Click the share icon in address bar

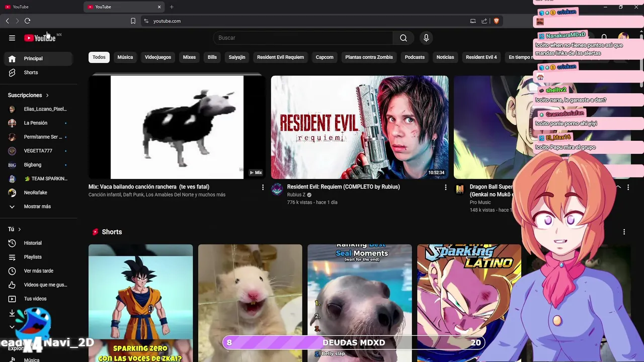[x=484, y=21]
